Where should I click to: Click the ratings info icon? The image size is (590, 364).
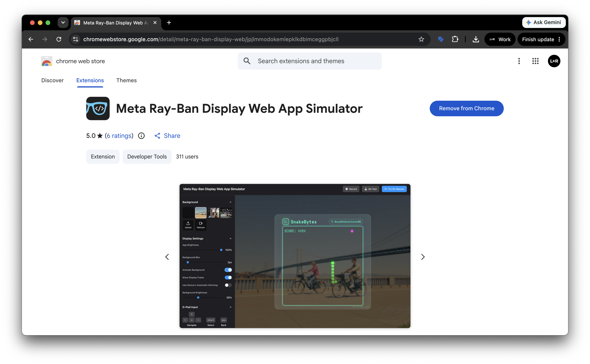[141, 136]
